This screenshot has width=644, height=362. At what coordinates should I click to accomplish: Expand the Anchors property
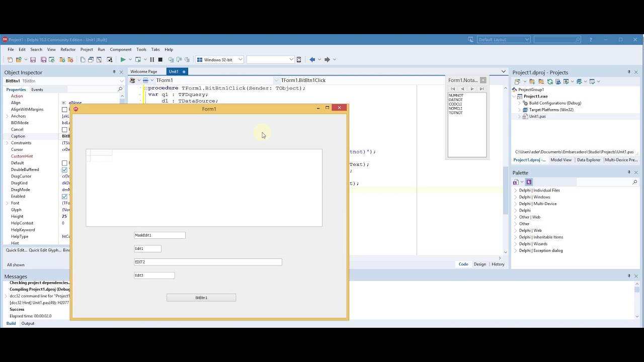pos(7,116)
